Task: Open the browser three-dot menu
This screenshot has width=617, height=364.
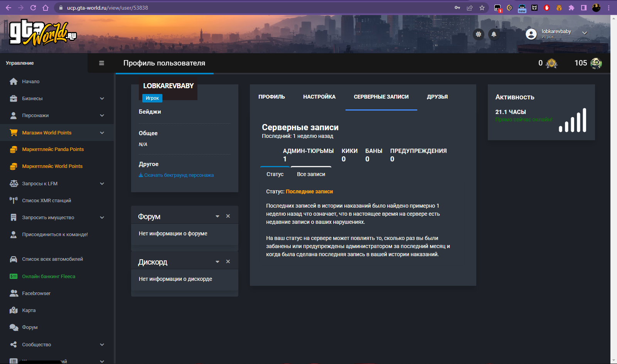Action: (x=609, y=8)
